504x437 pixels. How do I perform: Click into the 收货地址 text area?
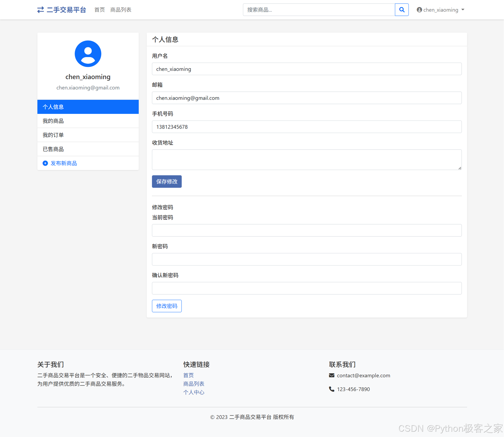point(306,160)
